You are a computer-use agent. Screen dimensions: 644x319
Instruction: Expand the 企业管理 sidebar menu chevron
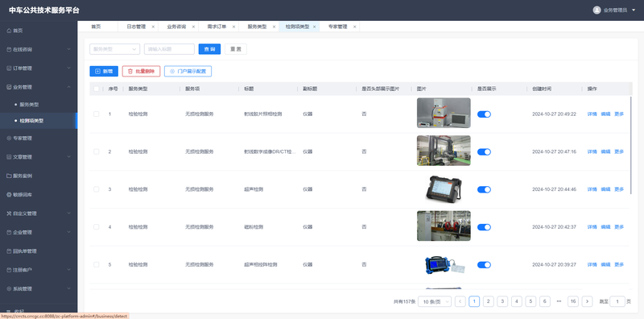(68, 233)
